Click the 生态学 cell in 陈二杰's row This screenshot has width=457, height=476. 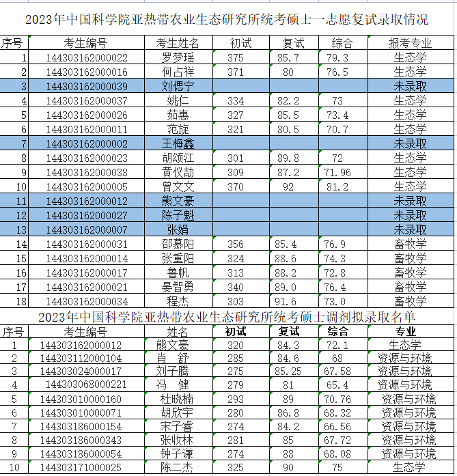pyautogui.click(x=408, y=468)
